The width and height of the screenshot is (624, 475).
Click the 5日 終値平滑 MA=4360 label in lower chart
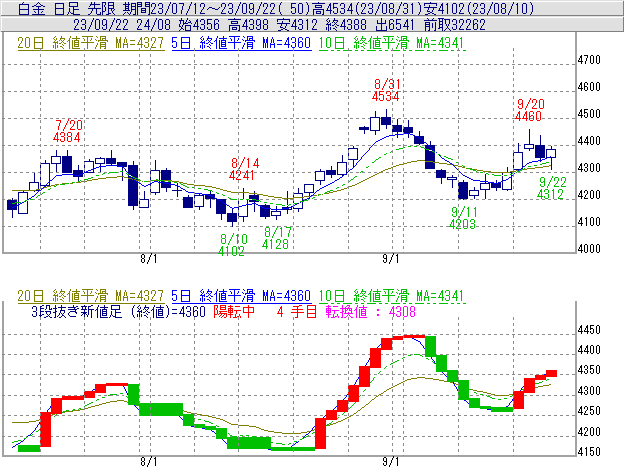click(x=241, y=296)
